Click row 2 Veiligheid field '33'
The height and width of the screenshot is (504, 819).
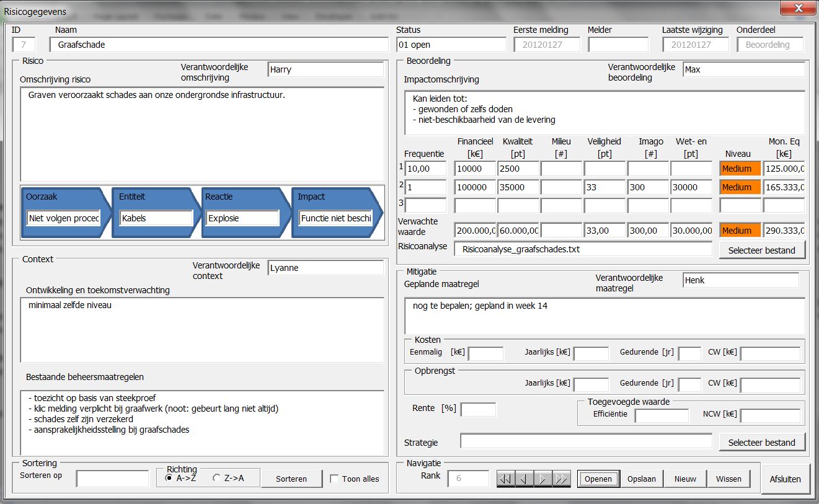tap(605, 187)
